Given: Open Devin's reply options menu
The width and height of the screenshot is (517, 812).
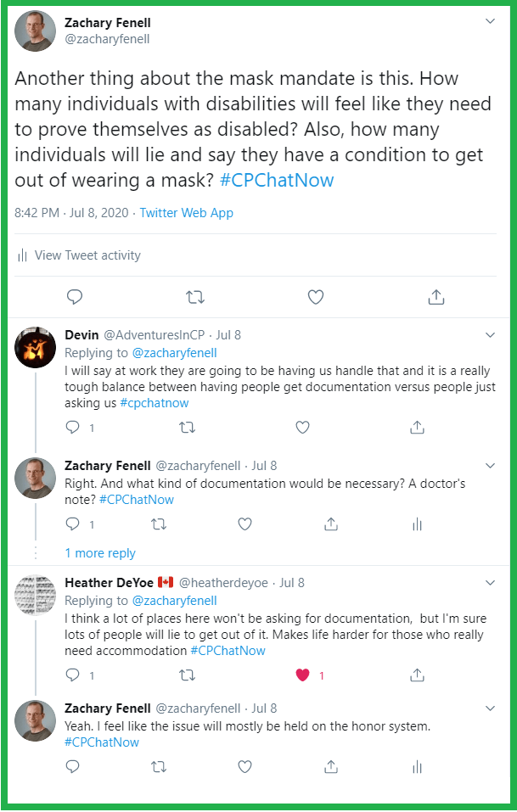Looking at the screenshot, I should [490, 335].
